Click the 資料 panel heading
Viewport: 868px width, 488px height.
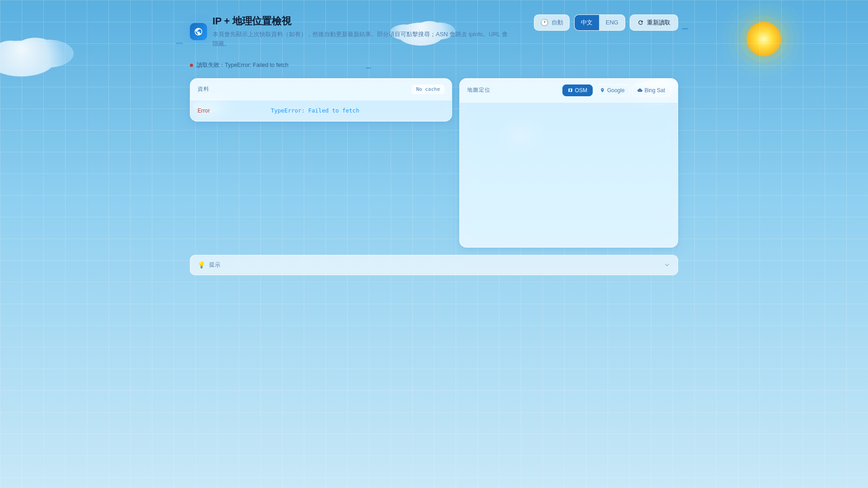(203, 89)
